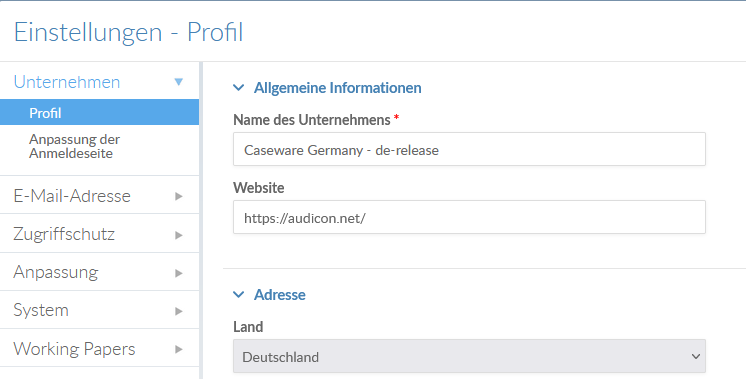Click the Zugriffschutz menu label

[x=64, y=234]
